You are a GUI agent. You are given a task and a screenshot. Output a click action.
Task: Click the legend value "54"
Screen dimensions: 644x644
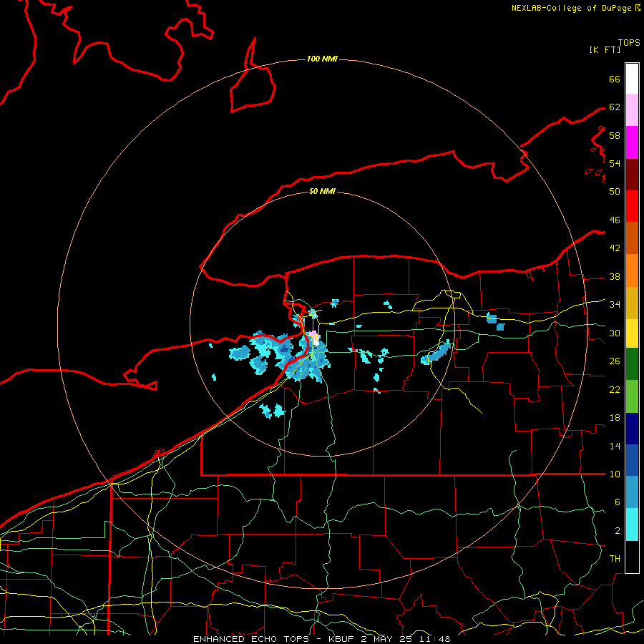[615, 163]
